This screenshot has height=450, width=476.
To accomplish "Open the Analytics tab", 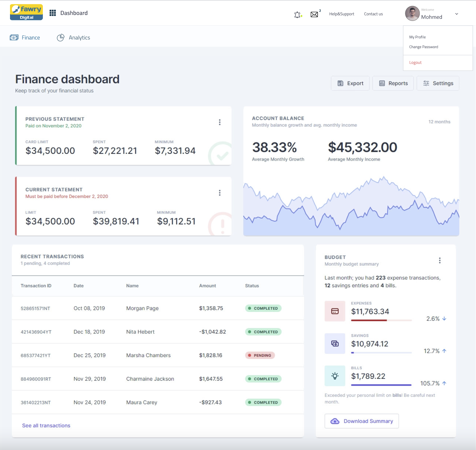I will (x=73, y=37).
